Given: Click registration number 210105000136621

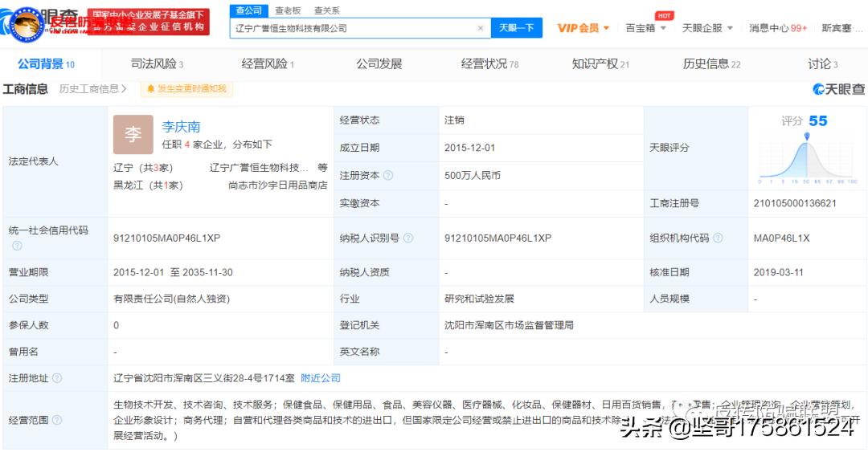Looking at the screenshot, I should [x=795, y=203].
